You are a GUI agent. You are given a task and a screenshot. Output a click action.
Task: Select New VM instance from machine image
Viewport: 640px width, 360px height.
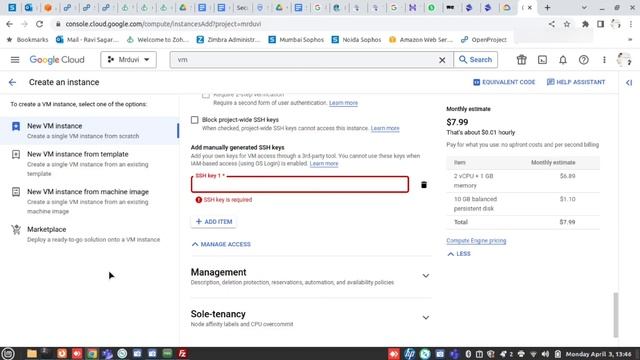click(89, 201)
